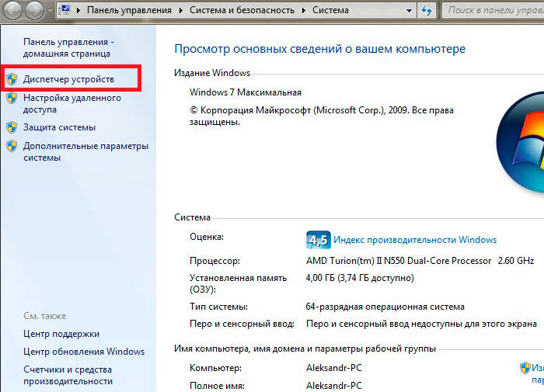
Task: Focus the Поиск в панели управления search box
Action: (x=493, y=10)
